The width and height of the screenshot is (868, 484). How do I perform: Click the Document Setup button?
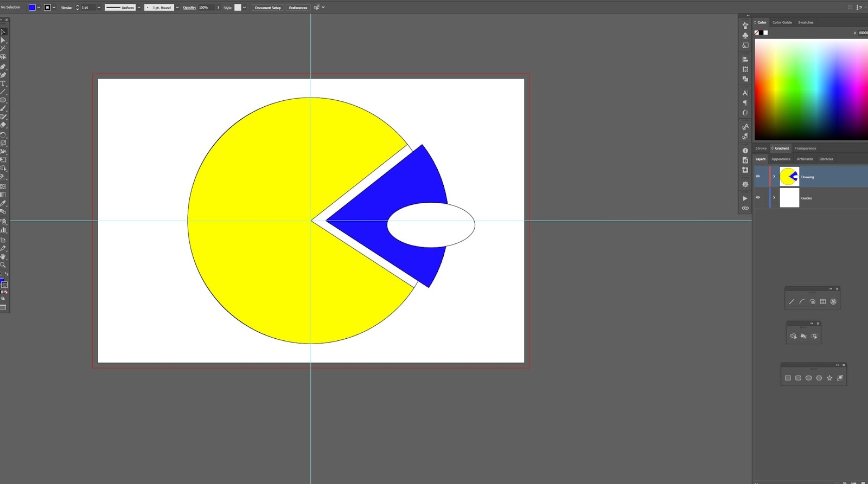click(268, 8)
